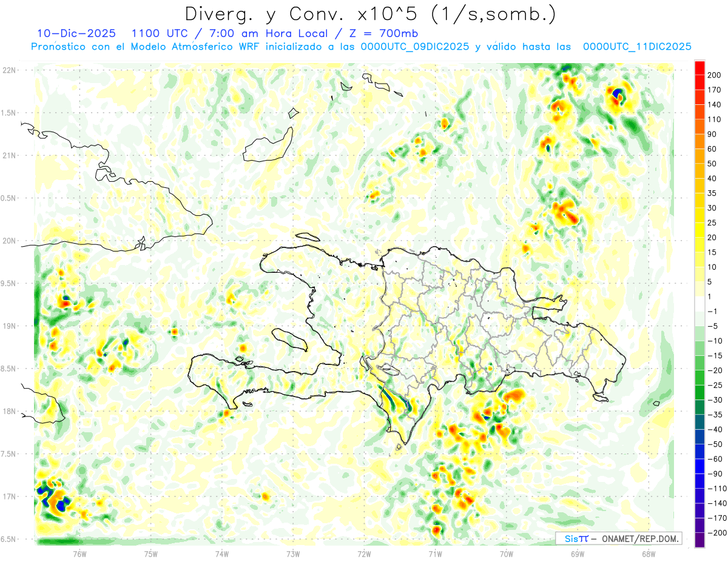728x562 pixels.
Task: Click the '19N' latitude label
Action: click(x=10, y=326)
